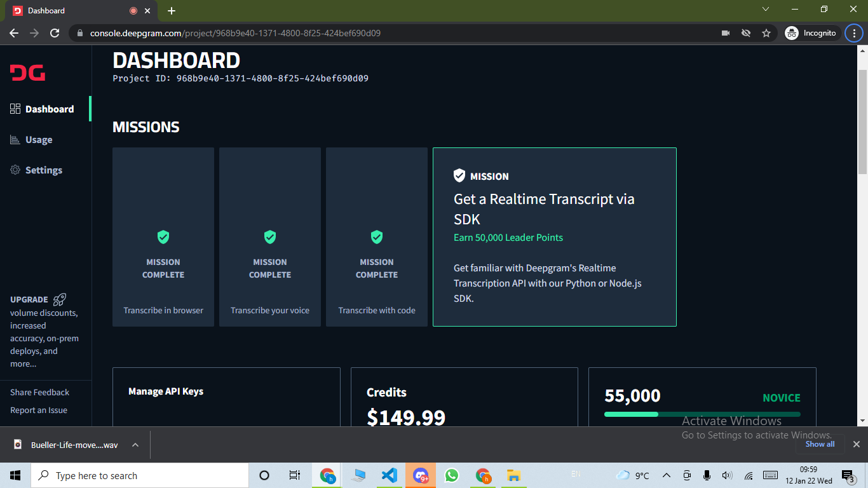Open the UPGRADE volume discounts link
This screenshot has width=868, height=488.
(x=44, y=331)
